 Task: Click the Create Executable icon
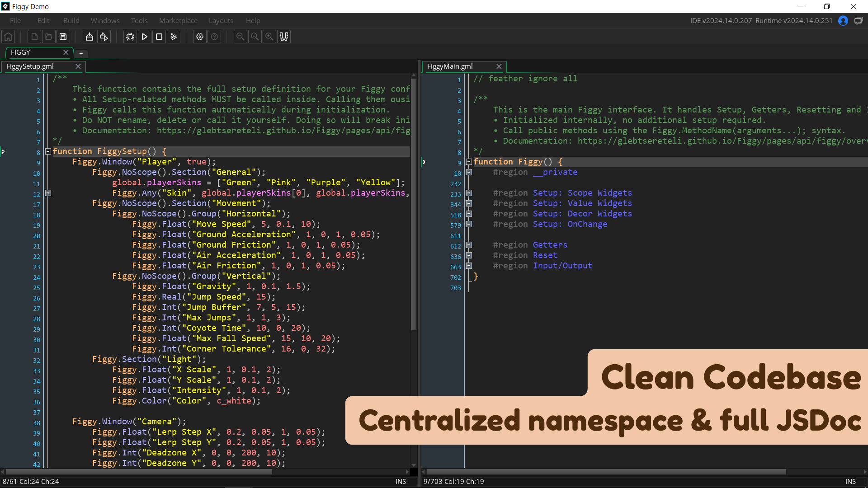[90, 37]
